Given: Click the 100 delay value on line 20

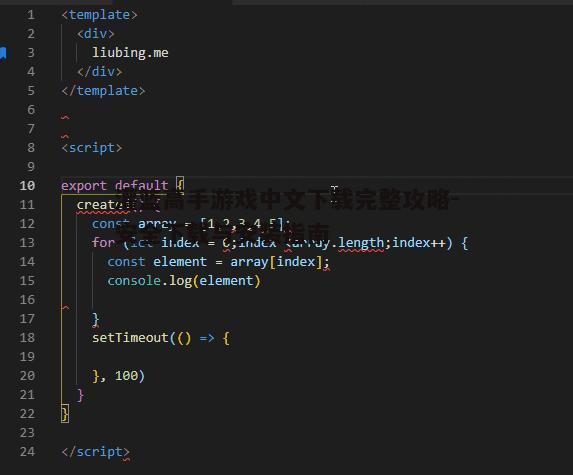Looking at the screenshot, I should pyautogui.click(x=126, y=376).
